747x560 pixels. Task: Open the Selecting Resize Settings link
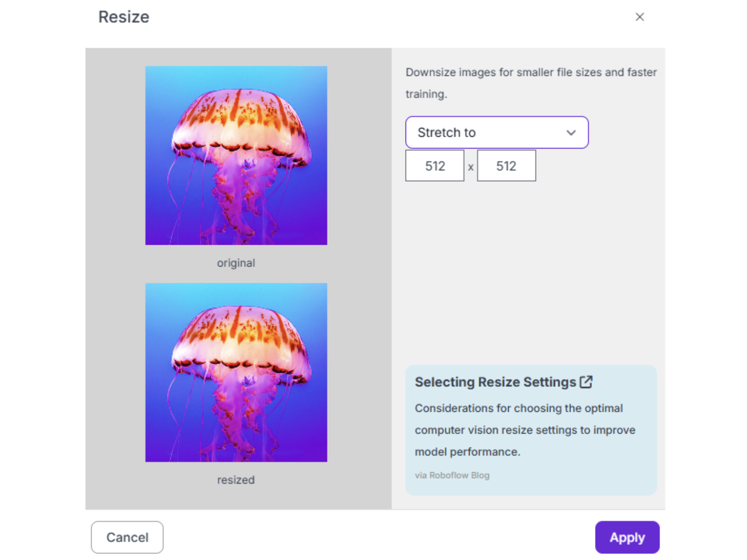[495, 382]
